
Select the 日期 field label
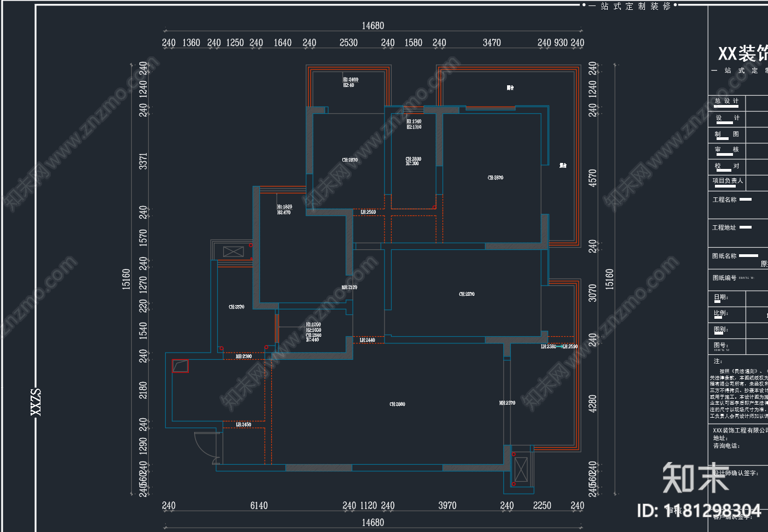point(721,297)
